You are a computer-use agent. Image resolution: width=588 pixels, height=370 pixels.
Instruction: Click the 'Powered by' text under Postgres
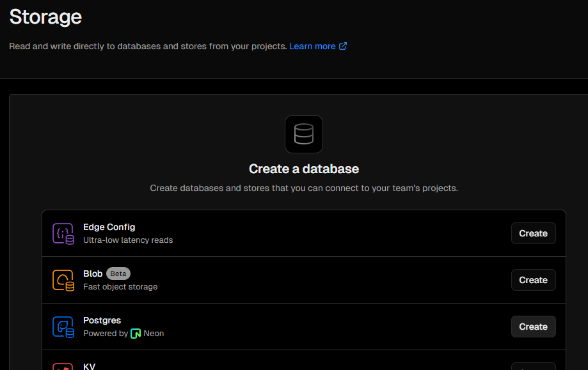106,334
